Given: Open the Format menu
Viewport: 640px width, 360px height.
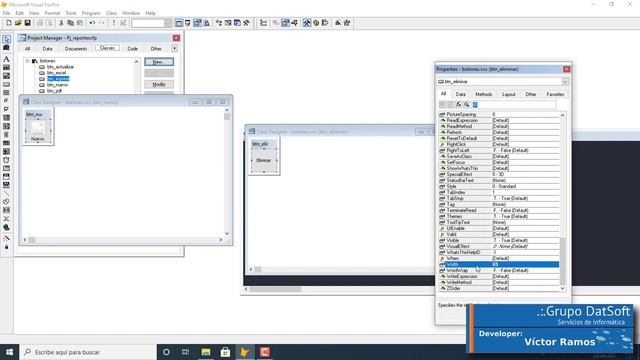Looking at the screenshot, I should point(52,13).
